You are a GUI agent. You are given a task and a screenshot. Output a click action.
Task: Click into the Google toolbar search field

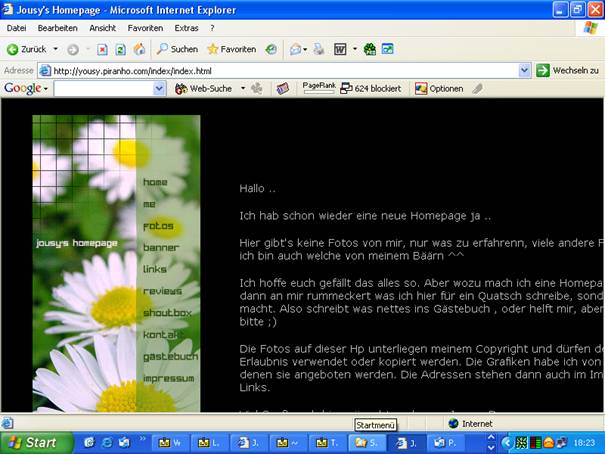click(103, 88)
